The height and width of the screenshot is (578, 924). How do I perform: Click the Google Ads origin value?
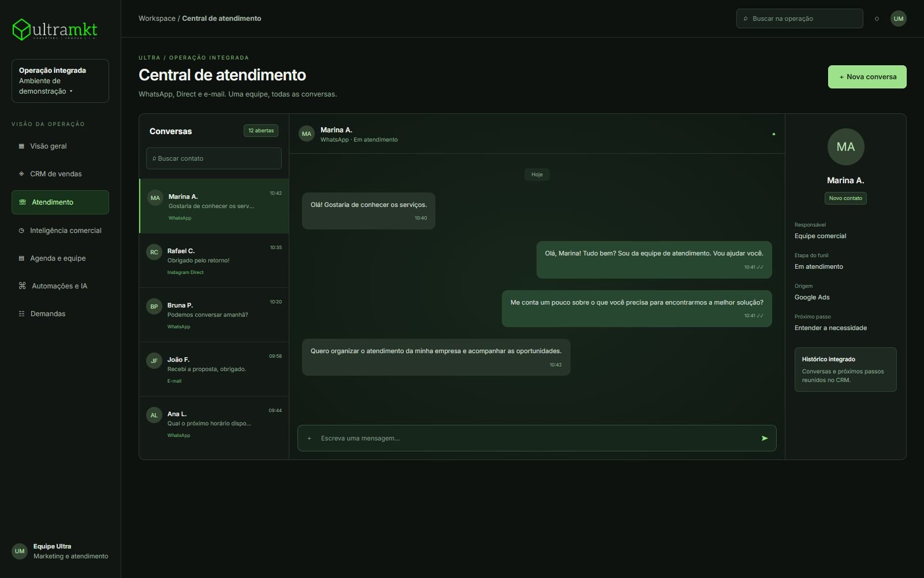[812, 297]
